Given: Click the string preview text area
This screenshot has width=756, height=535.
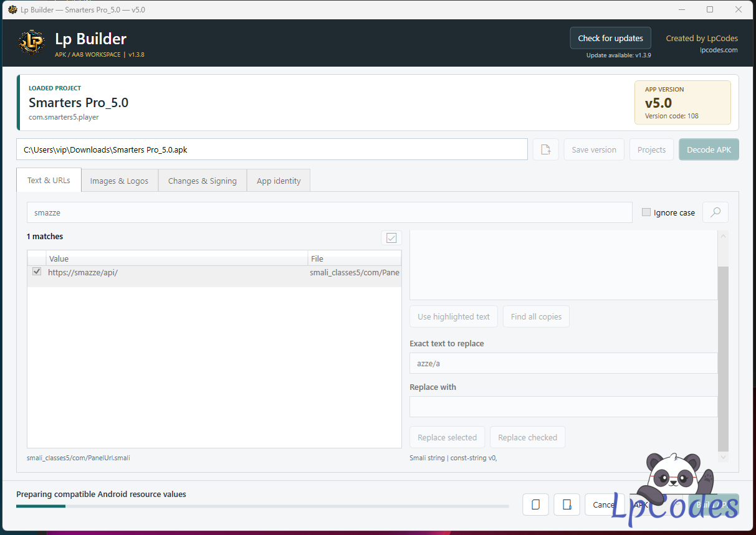Looking at the screenshot, I should point(563,265).
